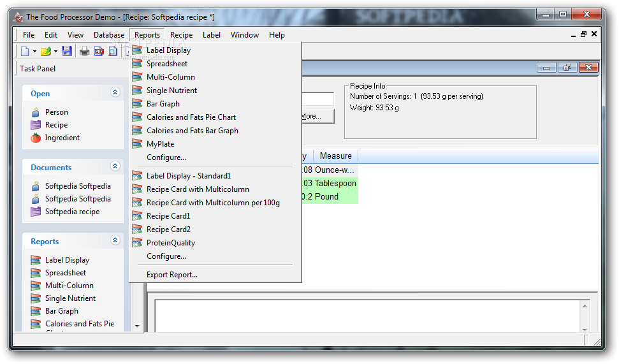Close the Reports menu from menu bar
This screenshot has width=619, height=364.
tap(147, 35)
